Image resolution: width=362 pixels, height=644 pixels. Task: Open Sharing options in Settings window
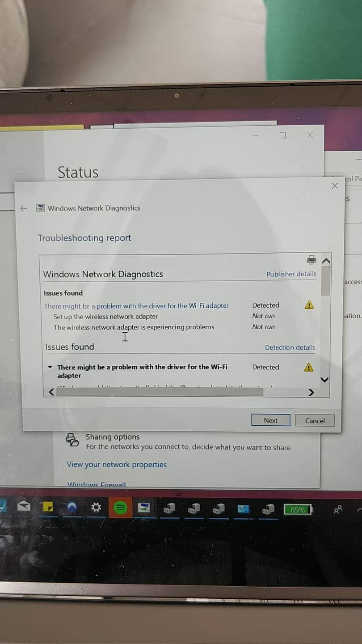coord(113,437)
